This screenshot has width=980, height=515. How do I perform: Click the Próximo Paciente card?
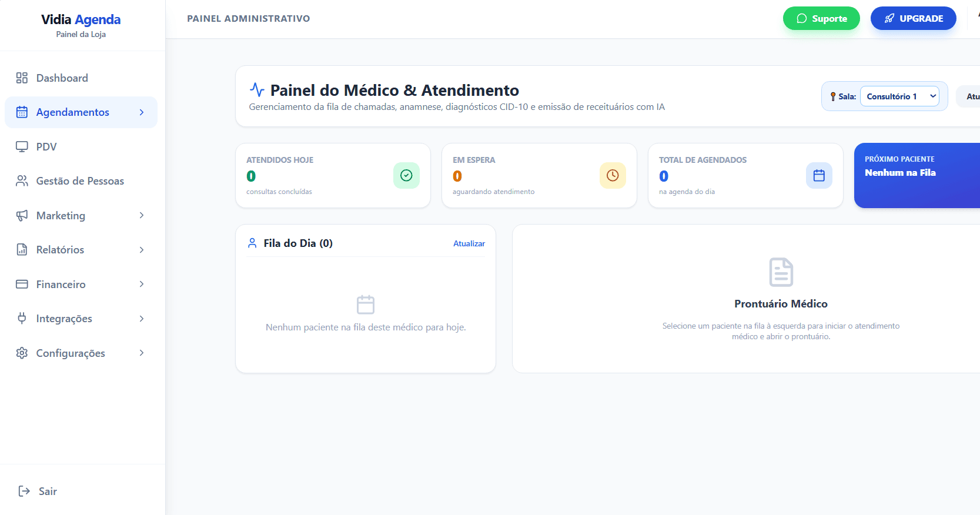(917, 175)
